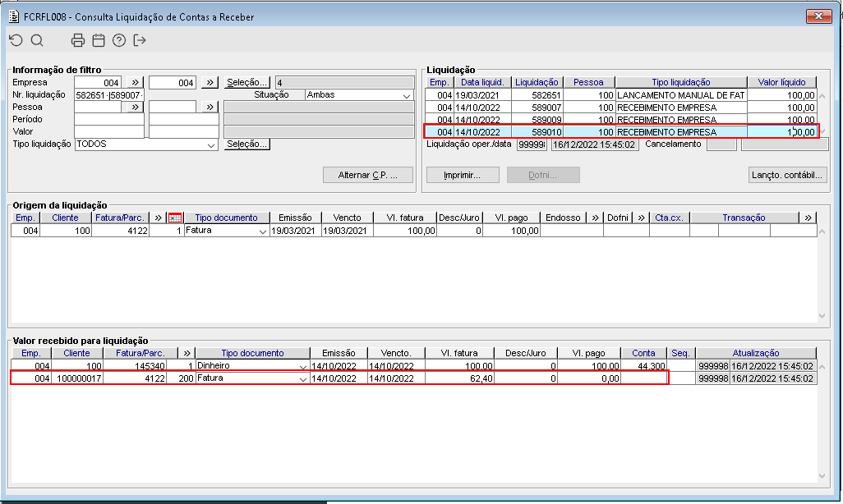843x504 pixels.
Task: Click the 16/12/2022 15:45:02 liquidation date field
Action: pyautogui.click(x=595, y=144)
